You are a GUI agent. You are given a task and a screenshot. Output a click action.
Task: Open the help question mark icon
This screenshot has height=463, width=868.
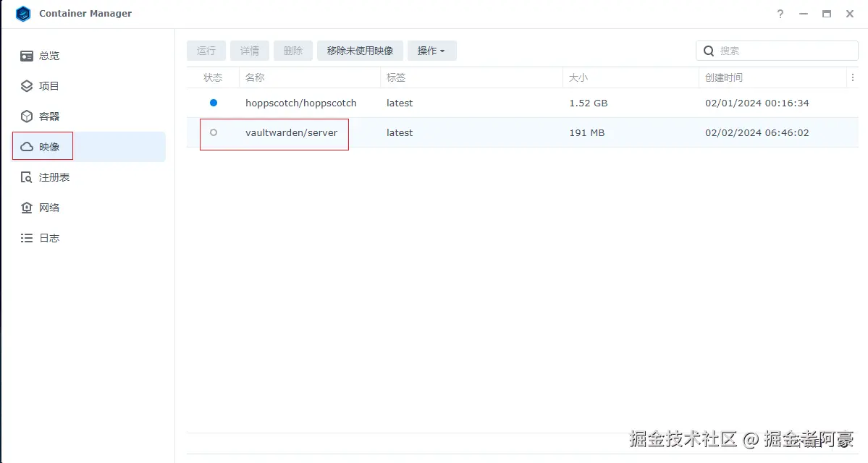(780, 14)
